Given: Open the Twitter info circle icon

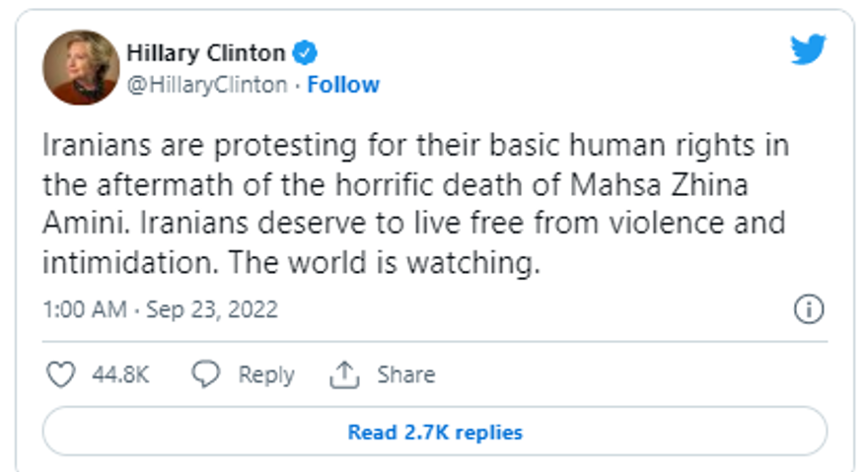Looking at the screenshot, I should (808, 309).
